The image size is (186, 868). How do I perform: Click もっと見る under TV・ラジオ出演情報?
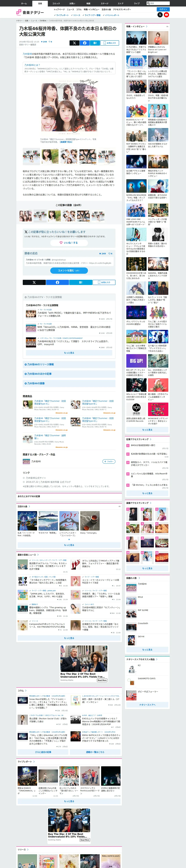pyautogui.click(x=69, y=353)
